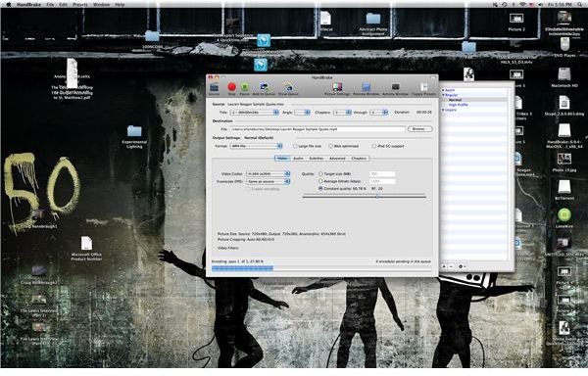
Task: Collapse the Regular presets group
Action: pyautogui.click(x=443, y=95)
